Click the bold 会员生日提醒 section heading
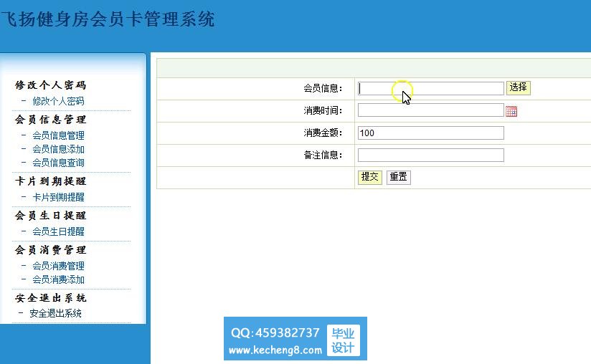591x364 pixels. point(50,216)
